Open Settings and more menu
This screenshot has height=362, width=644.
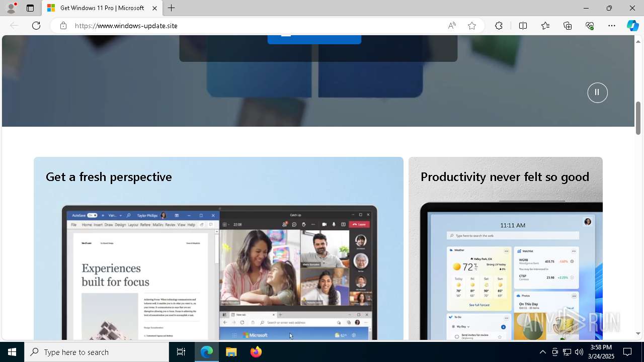click(x=612, y=26)
